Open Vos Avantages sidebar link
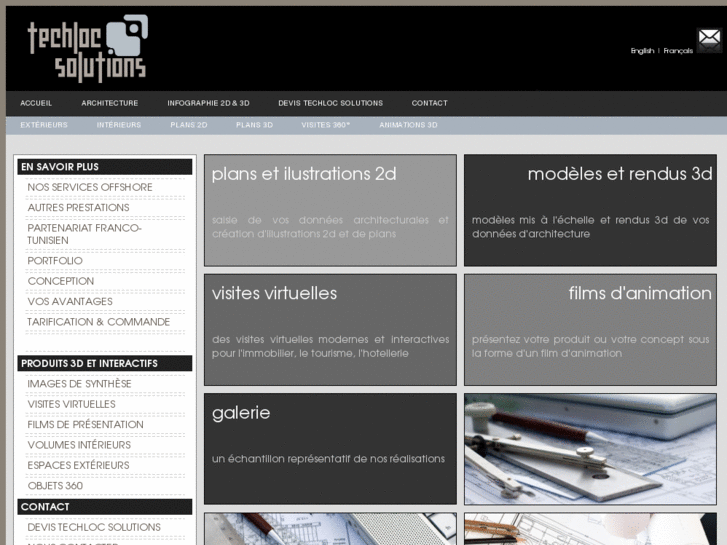The height and width of the screenshot is (545, 727). [x=70, y=301]
